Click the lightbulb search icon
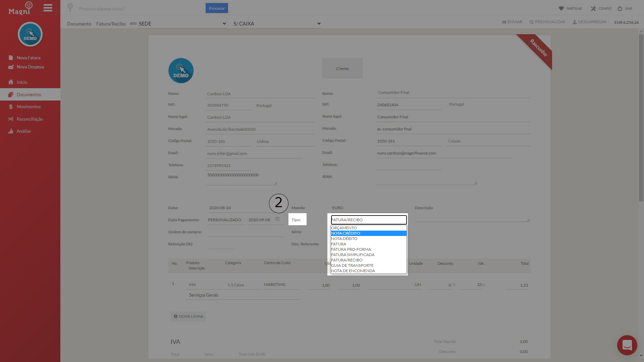 [x=70, y=7]
